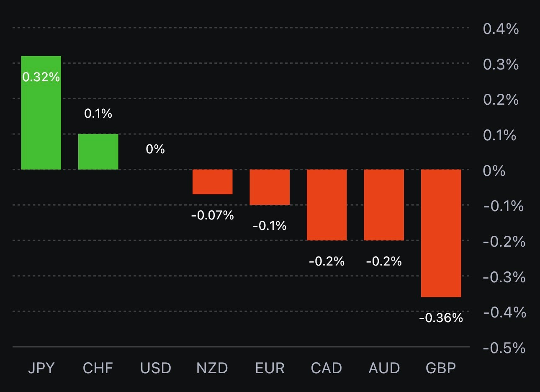Select the -0.07% value label
Viewport: 540px width, 392px height.
click(212, 215)
